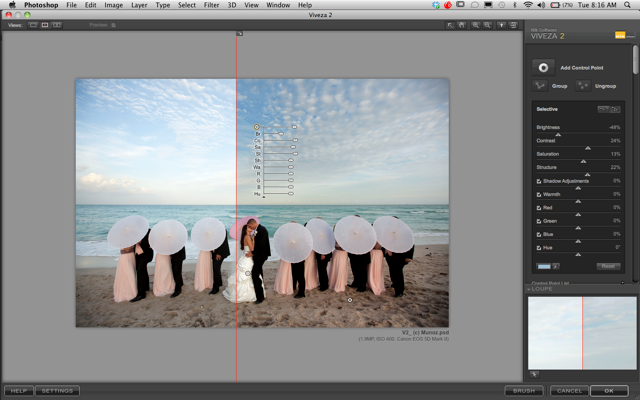Screen dimensions: 640x400
Task: Click the Group control points icon
Action: pos(540,86)
